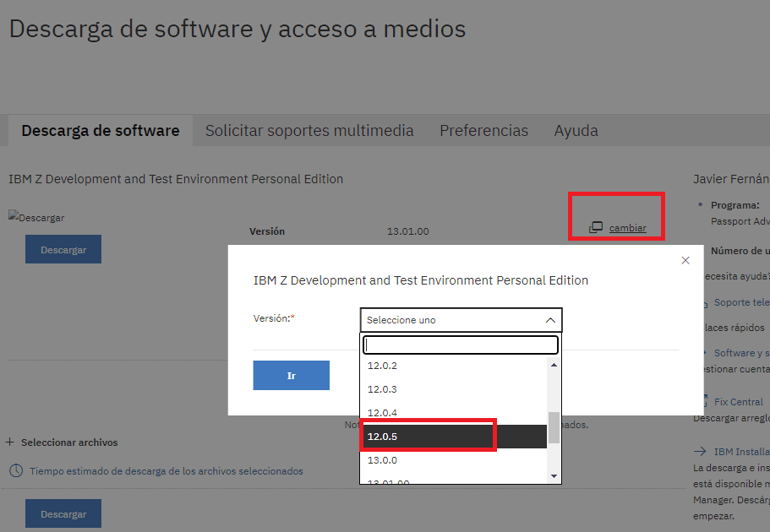Focus the dropdown search input field
Image resolution: width=770 pixels, height=532 pixels.
click(461, 345)
